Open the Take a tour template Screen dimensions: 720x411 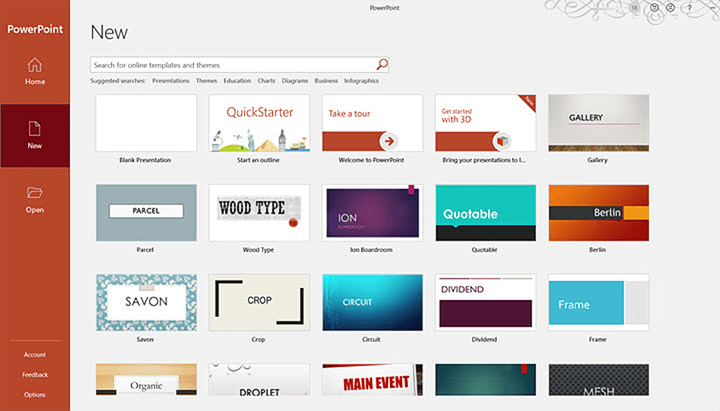(x=372, y=123)
